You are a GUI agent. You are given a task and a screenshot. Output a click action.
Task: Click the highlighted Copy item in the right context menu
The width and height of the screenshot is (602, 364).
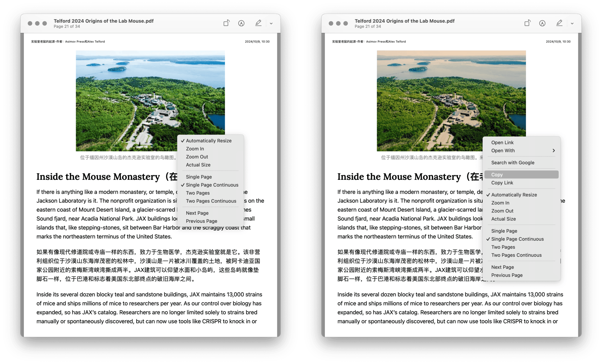click(521, 175)
